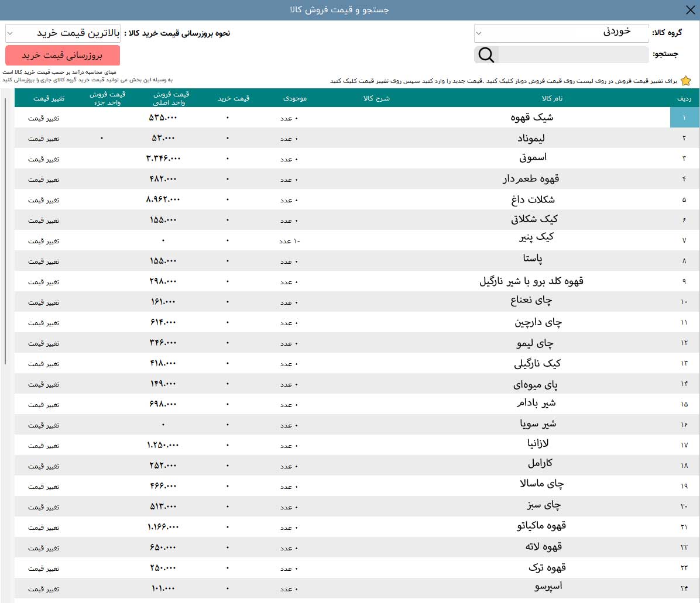Select the product name قهوه طعم‌دار

click(531, 179)
